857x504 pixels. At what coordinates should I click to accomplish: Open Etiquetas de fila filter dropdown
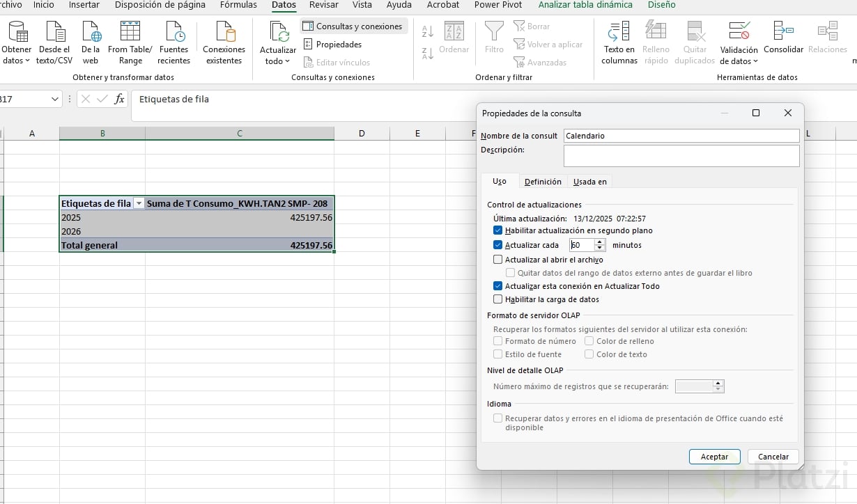(139, 203)
